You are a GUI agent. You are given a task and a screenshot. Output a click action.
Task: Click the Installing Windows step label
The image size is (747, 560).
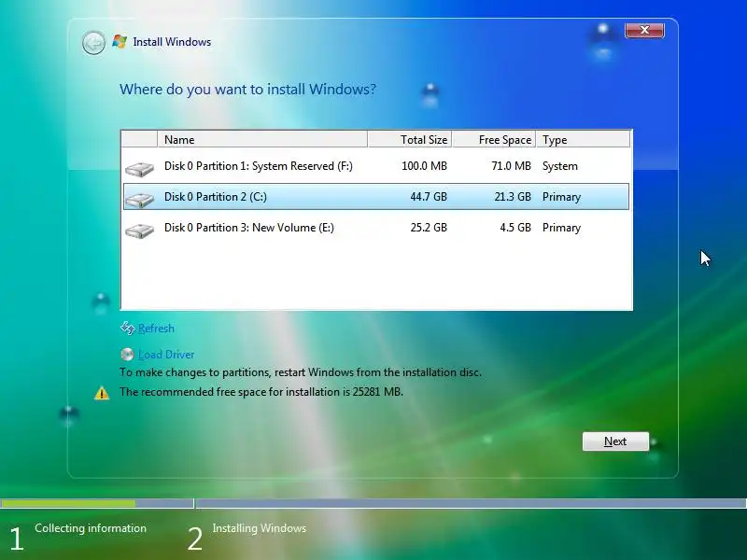[x=260, y=528]
